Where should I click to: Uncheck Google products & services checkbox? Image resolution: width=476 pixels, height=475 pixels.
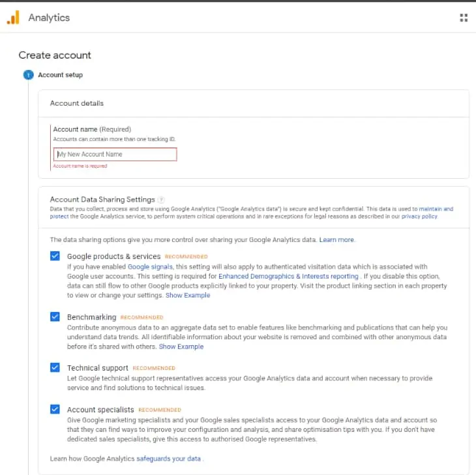(55, 256)
